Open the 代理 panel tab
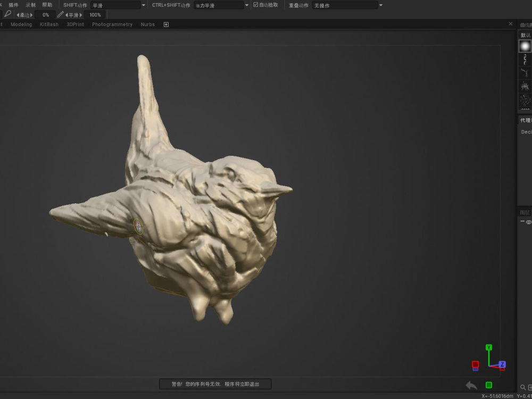Screen dimensions: 532x399 click(x=526, y=120)
